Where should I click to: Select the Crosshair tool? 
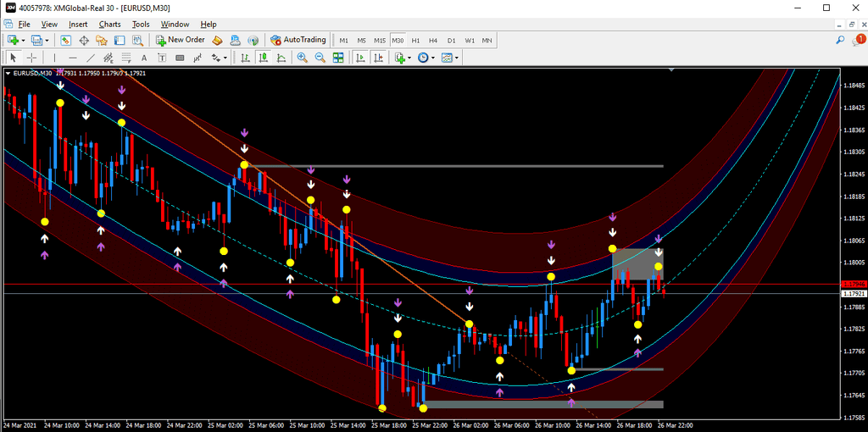point(31,58)
